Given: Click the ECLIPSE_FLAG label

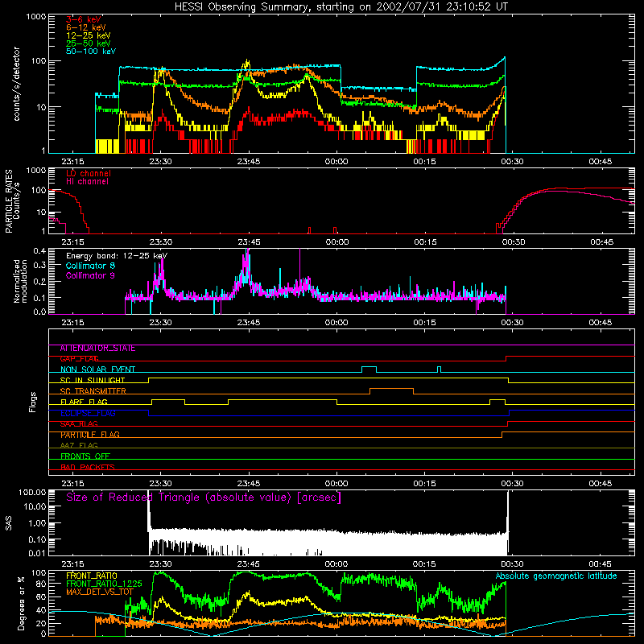Looking at the screenshot, I should click(x=88, y=413).
